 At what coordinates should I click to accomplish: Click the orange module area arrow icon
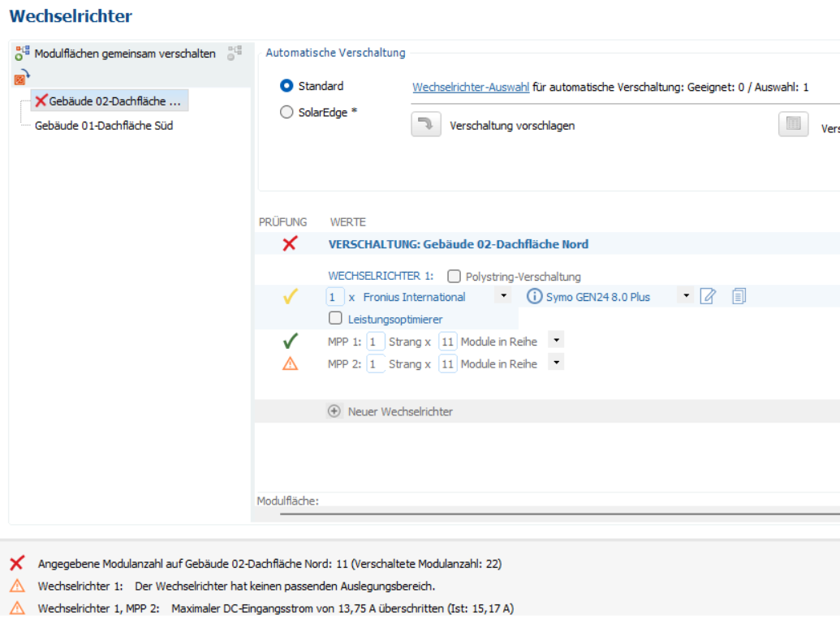21,78
